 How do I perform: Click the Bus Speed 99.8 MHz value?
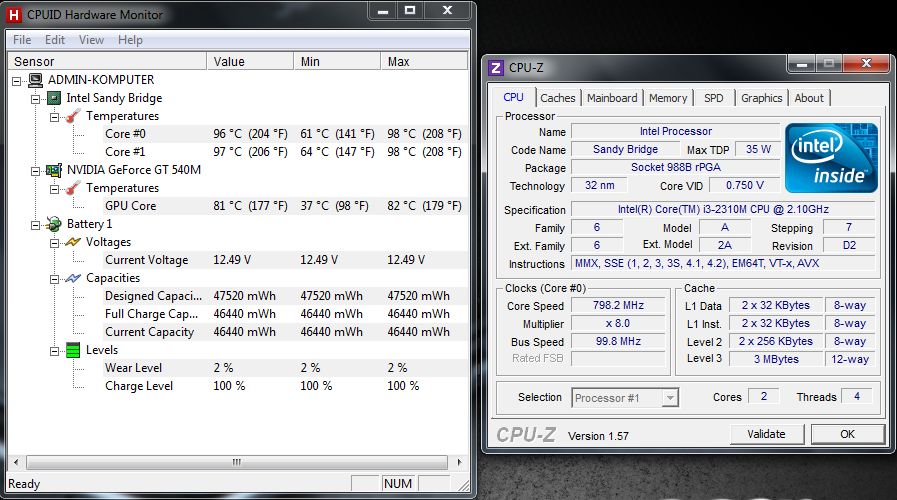coord(618,342)
